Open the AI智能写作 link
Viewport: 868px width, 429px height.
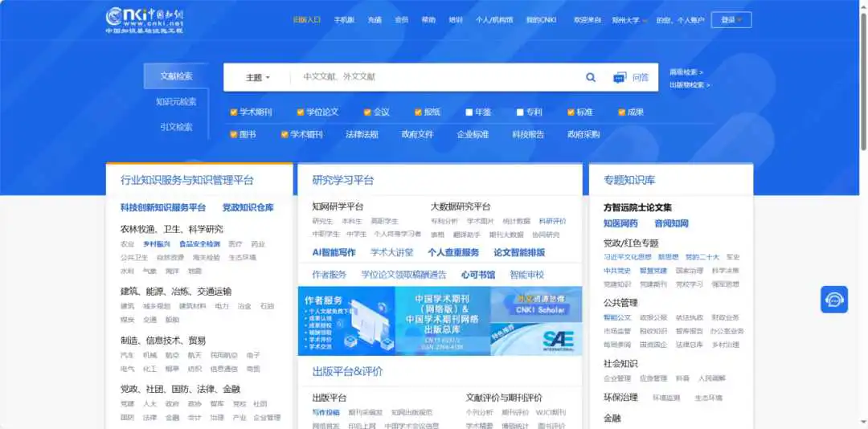click(334, 252)
